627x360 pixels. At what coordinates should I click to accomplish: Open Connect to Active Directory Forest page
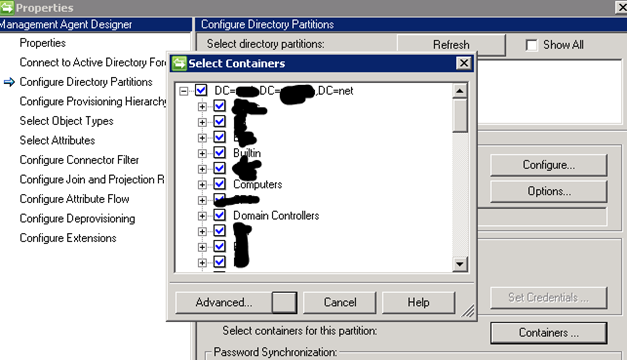[x=92, y=62]
